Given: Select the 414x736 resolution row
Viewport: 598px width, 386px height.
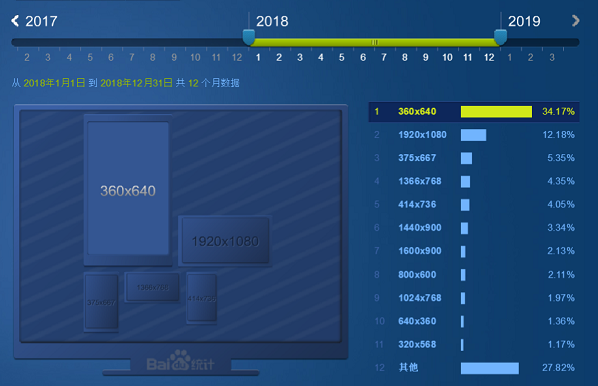Looking at the screenshot, I should (x=474, y=204).
